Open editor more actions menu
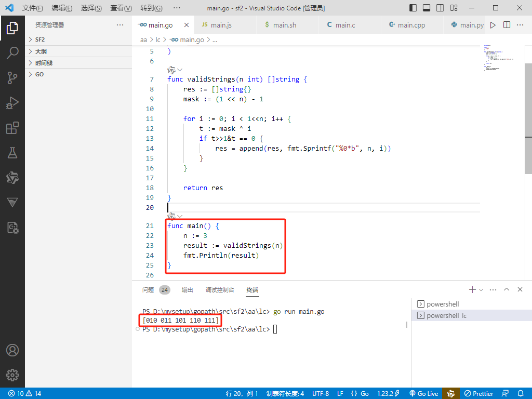 [520, 25]
